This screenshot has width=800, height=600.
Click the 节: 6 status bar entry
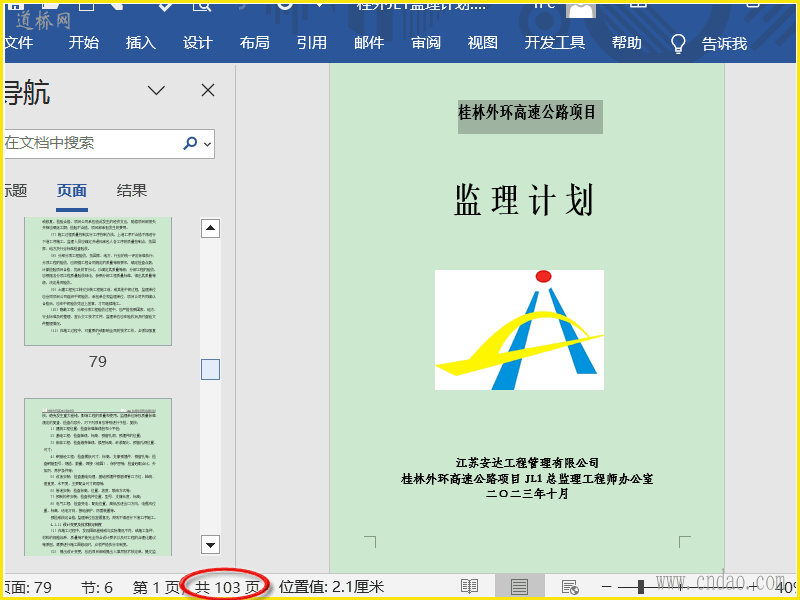96,588
